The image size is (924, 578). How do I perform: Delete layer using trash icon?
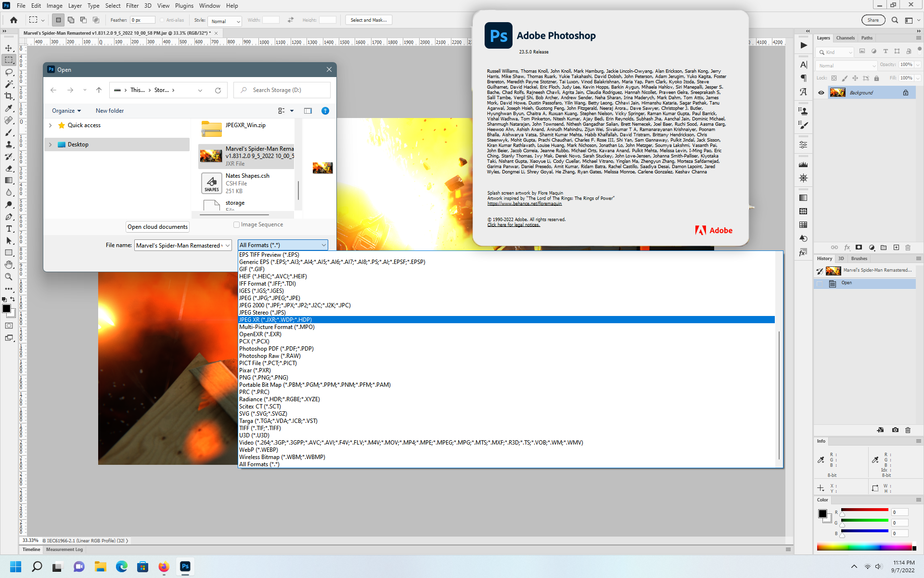(908, 248)
